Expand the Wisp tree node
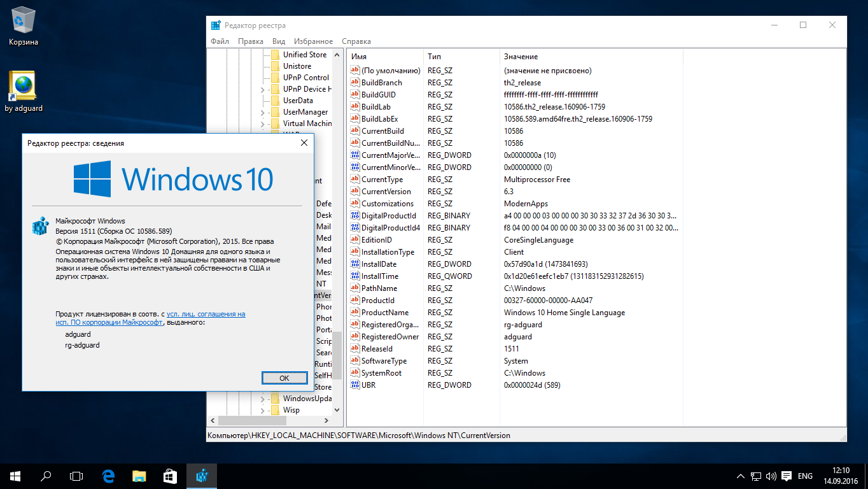868x489 pixels. tap(262, 411)
